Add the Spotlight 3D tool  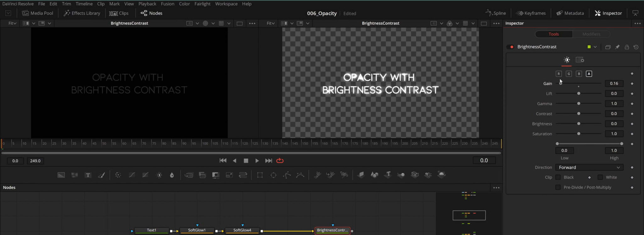point(428,175)
